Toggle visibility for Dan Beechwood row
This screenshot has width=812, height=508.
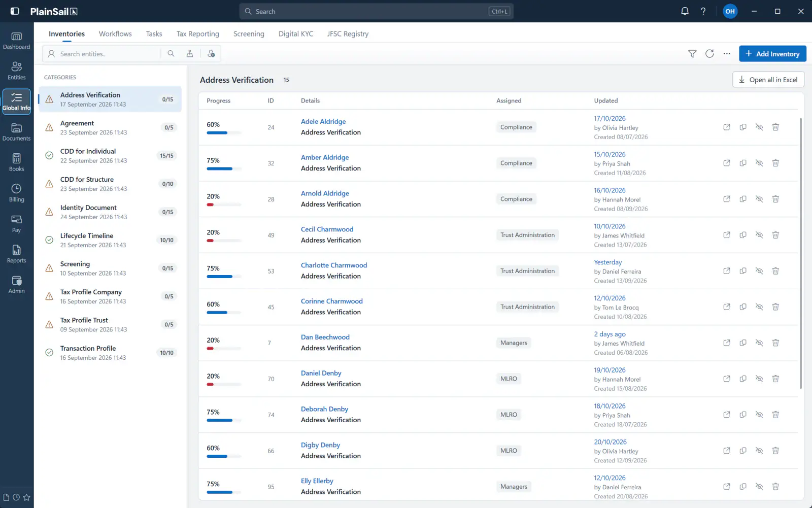759,343
